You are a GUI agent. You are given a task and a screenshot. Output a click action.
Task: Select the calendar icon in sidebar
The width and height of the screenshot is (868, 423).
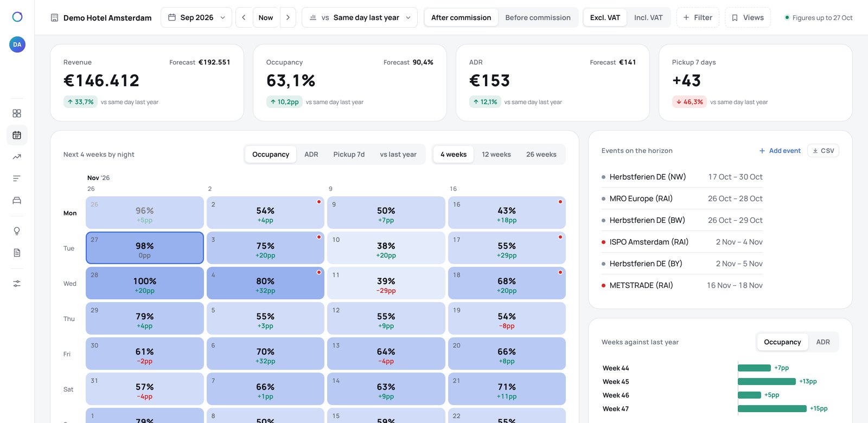pyautogui.click(x=17, y=135)
